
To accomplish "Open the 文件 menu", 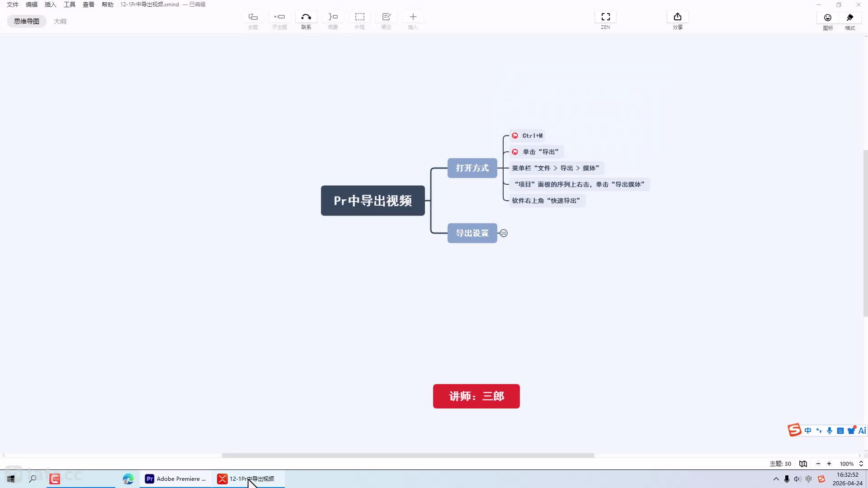I will coord(13,5).
